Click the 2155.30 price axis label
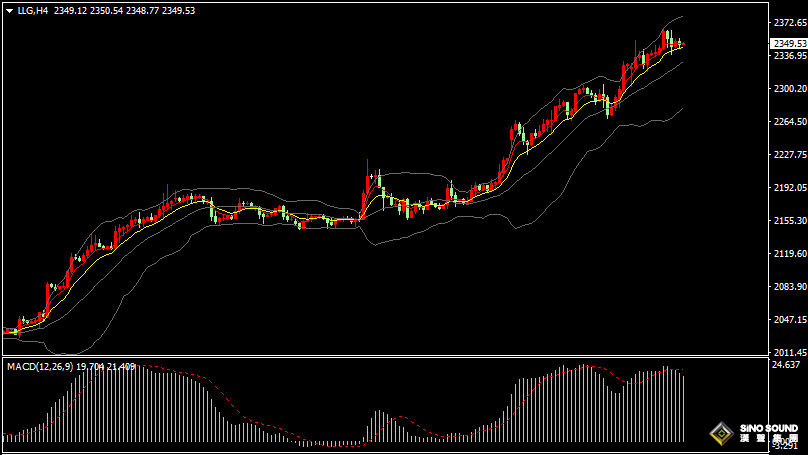The image size is (808, 455). [x=789, y=221]
